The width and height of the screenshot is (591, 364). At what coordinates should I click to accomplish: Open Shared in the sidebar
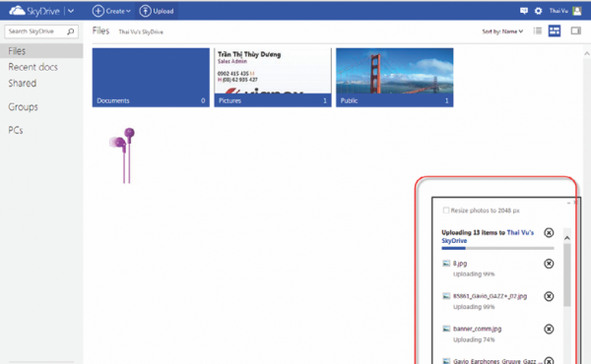(23, 84)
